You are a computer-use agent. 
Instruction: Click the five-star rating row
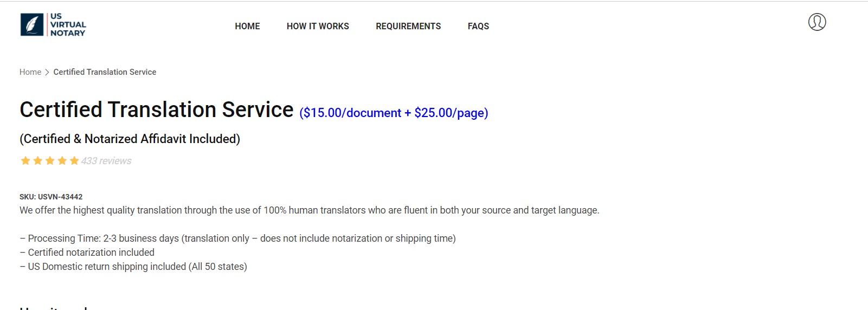point(50,161)
